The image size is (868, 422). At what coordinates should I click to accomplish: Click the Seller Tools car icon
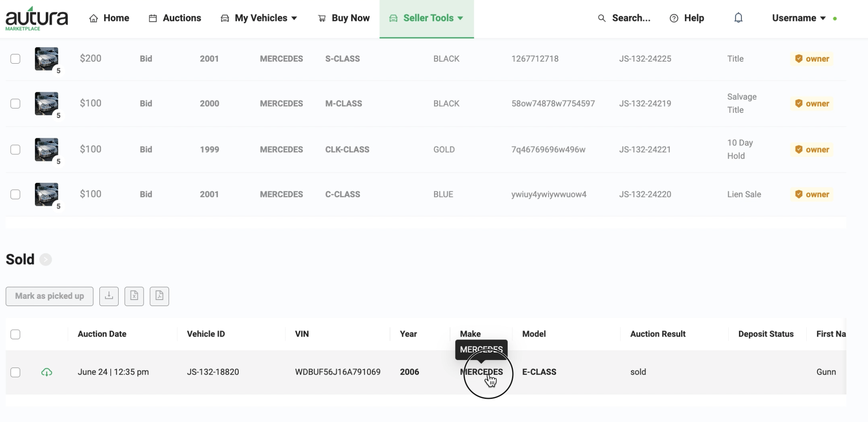click(393, 18)
